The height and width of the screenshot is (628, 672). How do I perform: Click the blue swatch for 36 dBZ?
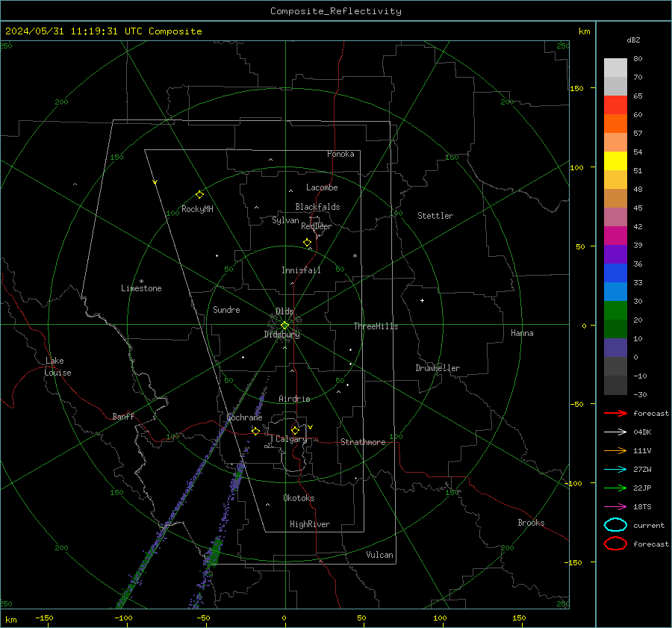(615, 273)
